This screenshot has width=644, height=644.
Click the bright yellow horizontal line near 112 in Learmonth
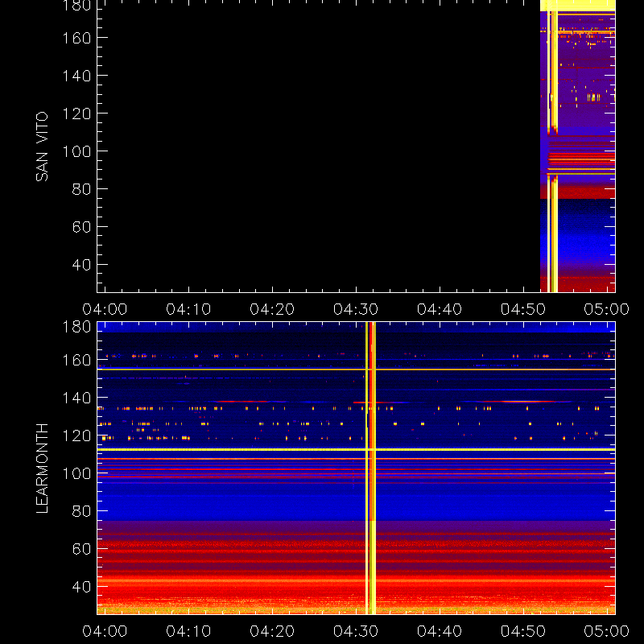point(356,450)
